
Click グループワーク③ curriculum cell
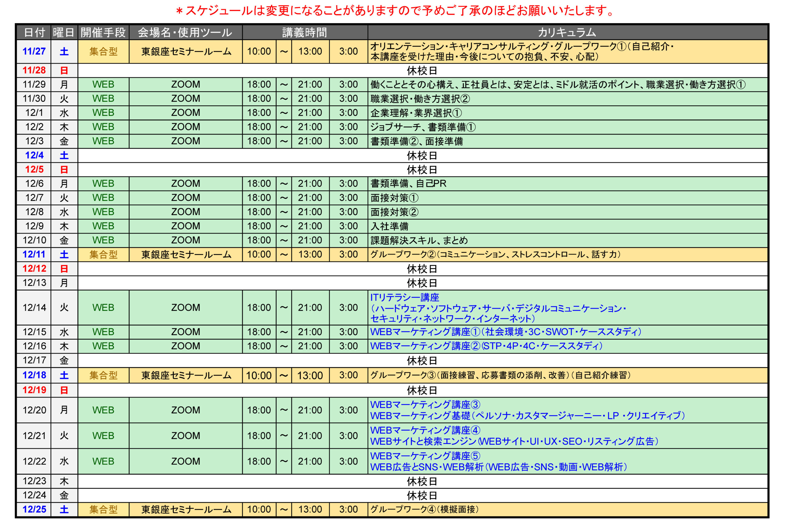coord(567,375)
